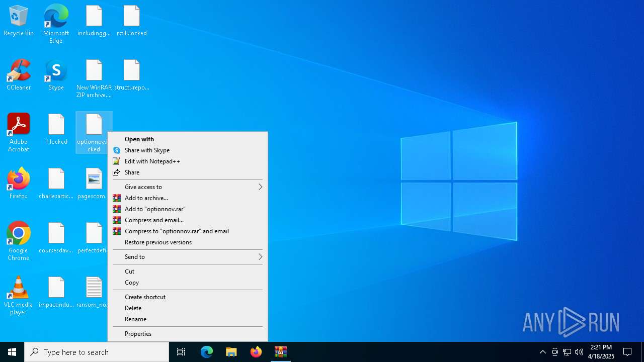644x362 pixels.
Task: Select the Firefox desktop shortcut
Action: pos(19,184)
